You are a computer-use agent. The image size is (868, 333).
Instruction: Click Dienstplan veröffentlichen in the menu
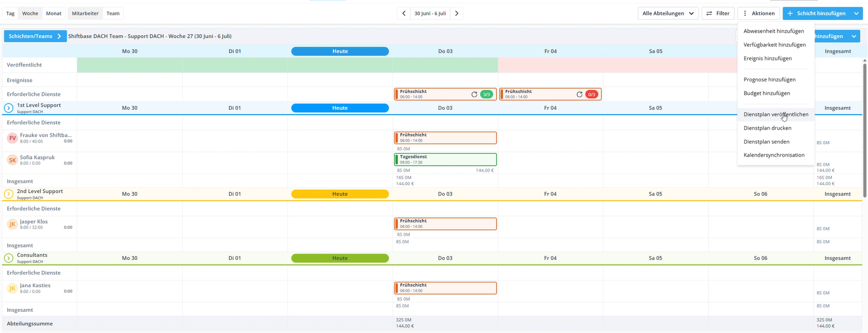776,114
